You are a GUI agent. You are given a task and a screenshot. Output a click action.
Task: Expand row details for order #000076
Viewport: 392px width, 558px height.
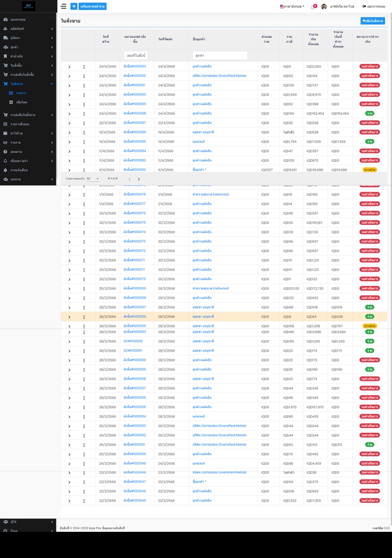tap(69, 213)
